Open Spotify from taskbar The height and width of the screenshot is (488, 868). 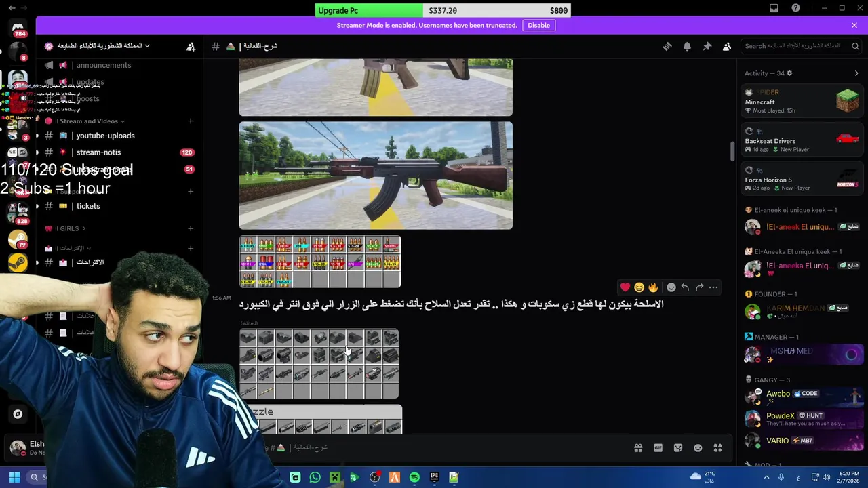414,477
